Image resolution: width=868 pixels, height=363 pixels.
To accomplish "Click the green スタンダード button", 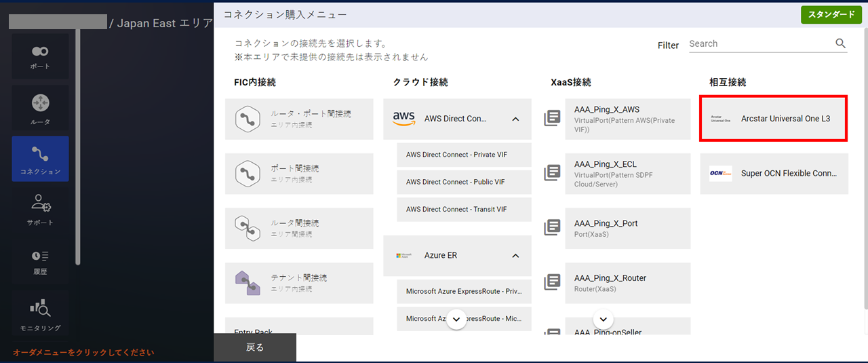I will click(831, 14).
